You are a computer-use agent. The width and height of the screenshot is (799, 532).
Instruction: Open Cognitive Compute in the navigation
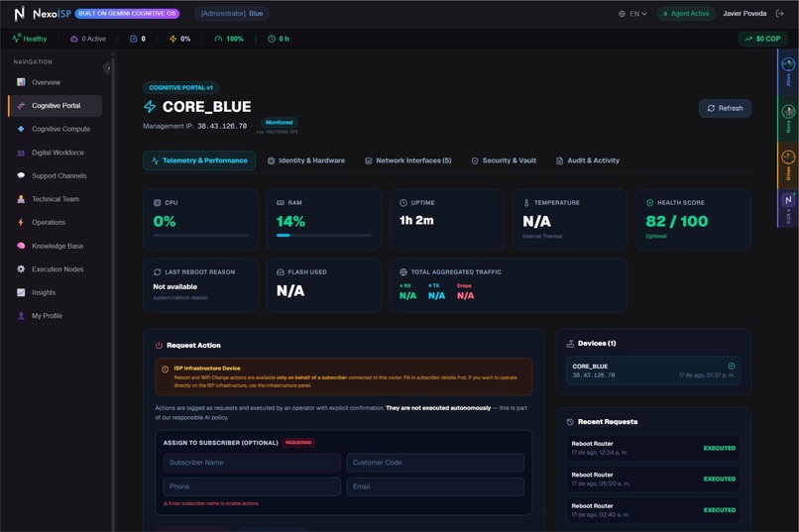(x=56, y=130)
